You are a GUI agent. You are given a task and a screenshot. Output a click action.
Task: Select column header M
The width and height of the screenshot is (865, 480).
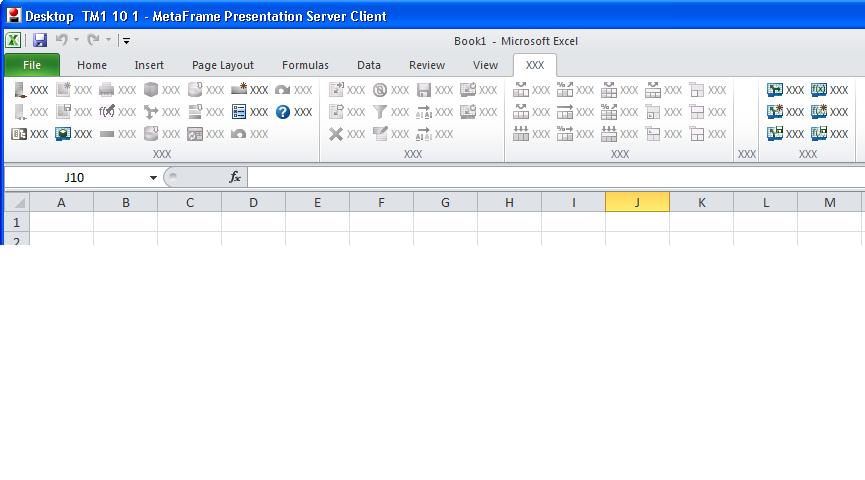(x=829, y=202)
